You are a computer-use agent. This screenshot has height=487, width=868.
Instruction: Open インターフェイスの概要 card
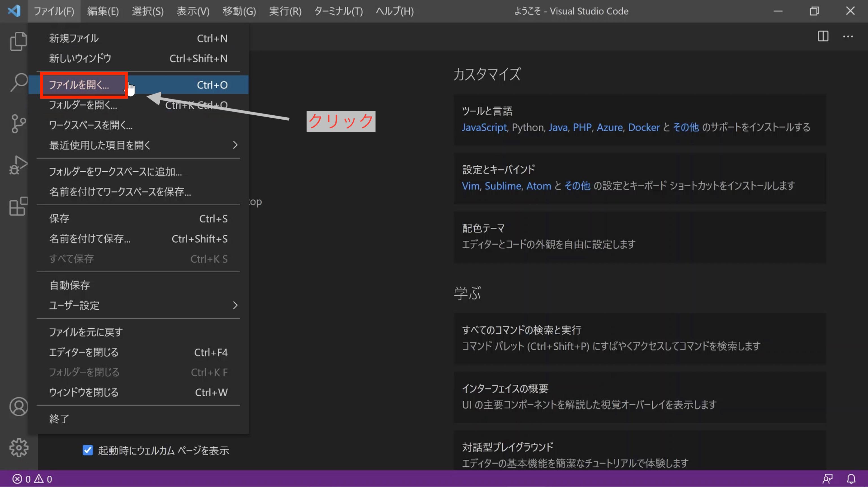(x=639, y=397)
